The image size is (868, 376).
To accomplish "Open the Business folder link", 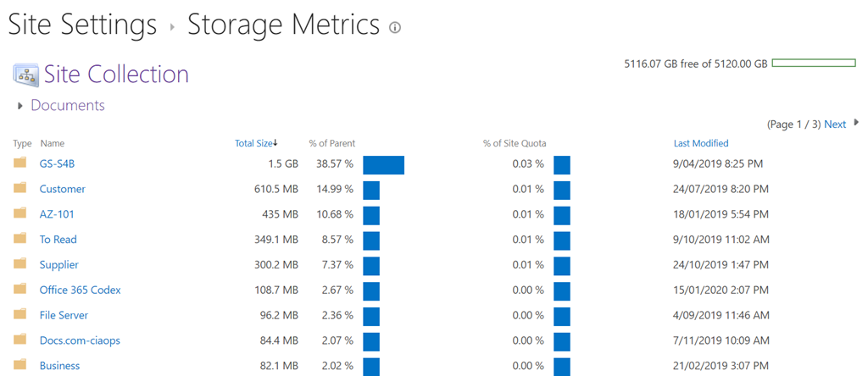I will coord(59,366).
